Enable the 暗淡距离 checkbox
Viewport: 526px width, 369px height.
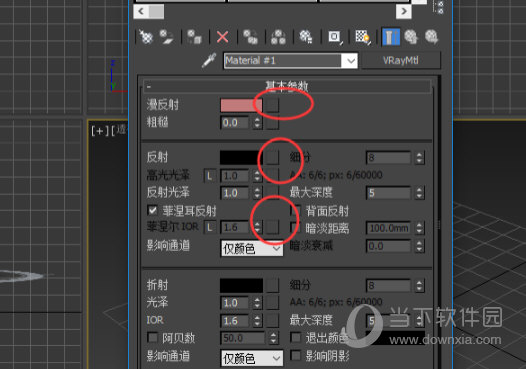pos(296,227)
